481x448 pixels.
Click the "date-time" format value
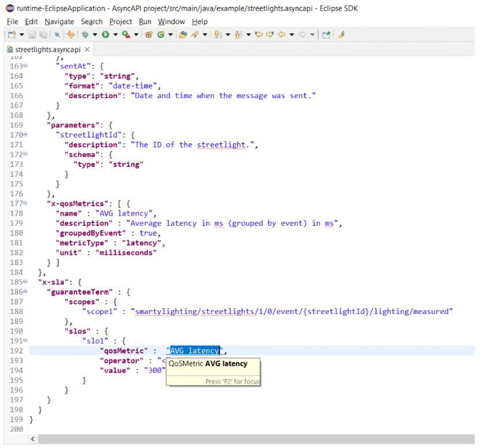coord(133,86)
